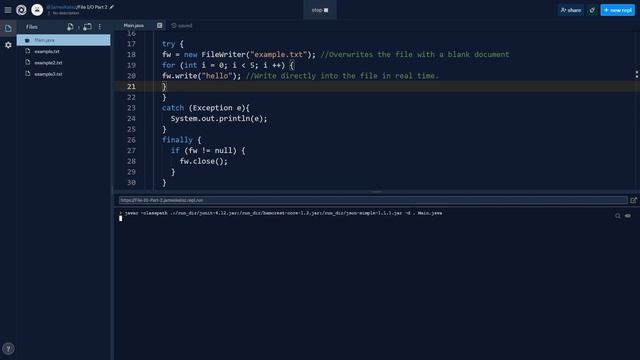Click the fw.close(); code line

(x=204, y=161)
